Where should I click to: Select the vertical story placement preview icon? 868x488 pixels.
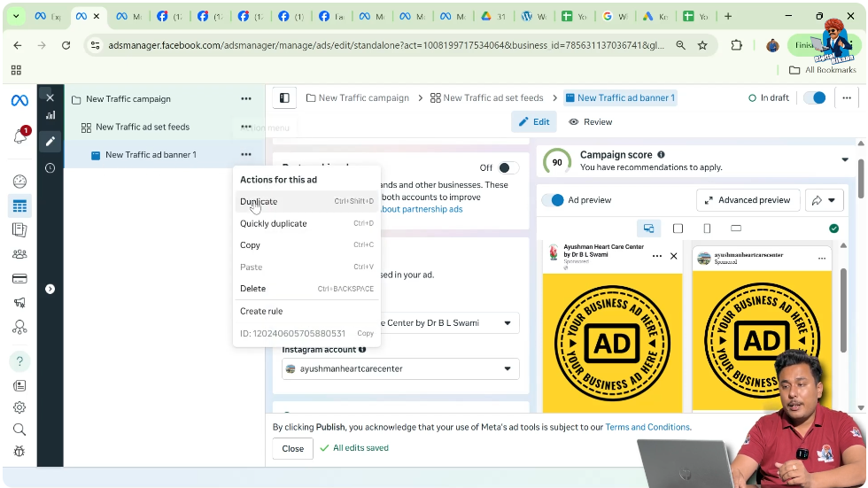(707, 228)
